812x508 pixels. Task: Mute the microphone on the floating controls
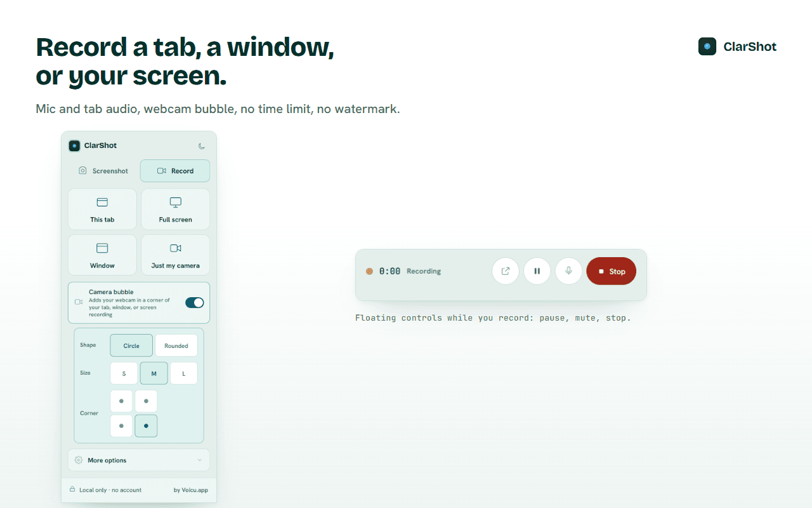(x=569, y=271)
